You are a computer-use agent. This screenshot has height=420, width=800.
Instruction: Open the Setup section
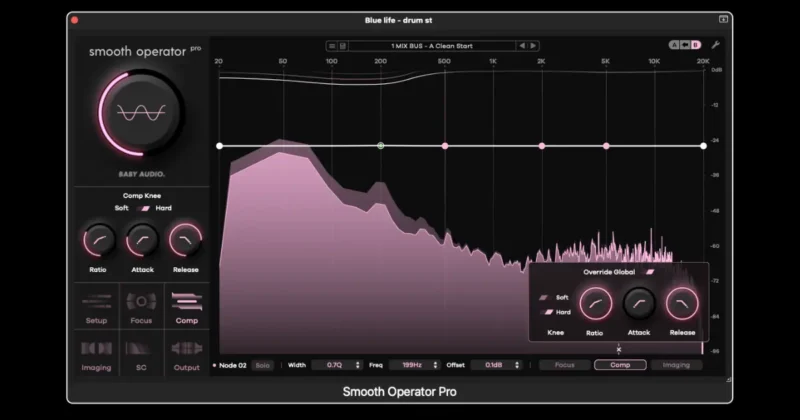point(96,308)
